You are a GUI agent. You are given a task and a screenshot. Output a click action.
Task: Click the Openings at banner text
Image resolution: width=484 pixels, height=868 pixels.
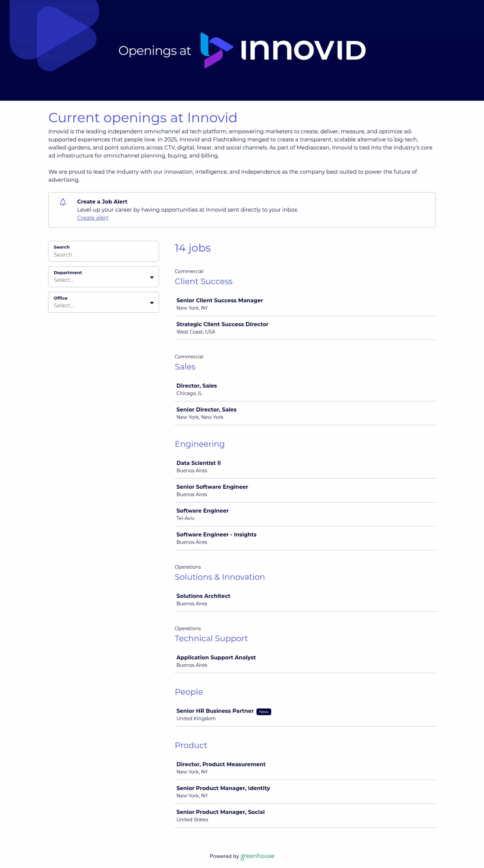(155, 51)
